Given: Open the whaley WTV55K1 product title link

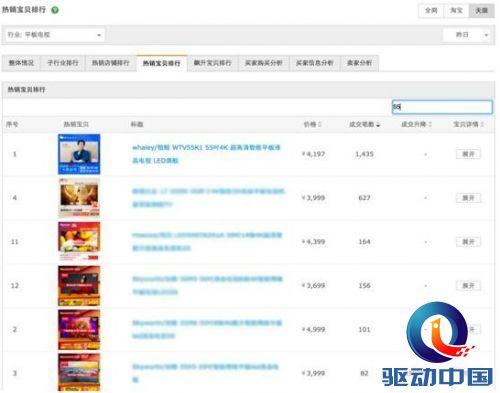Looking at the screenshot, I should [x=206, y=154].
